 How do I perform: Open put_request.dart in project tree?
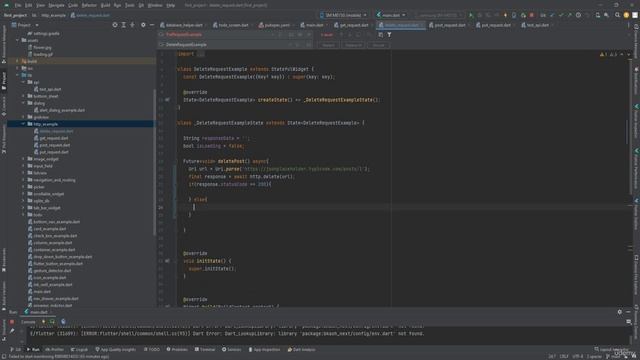coord(52,152)
